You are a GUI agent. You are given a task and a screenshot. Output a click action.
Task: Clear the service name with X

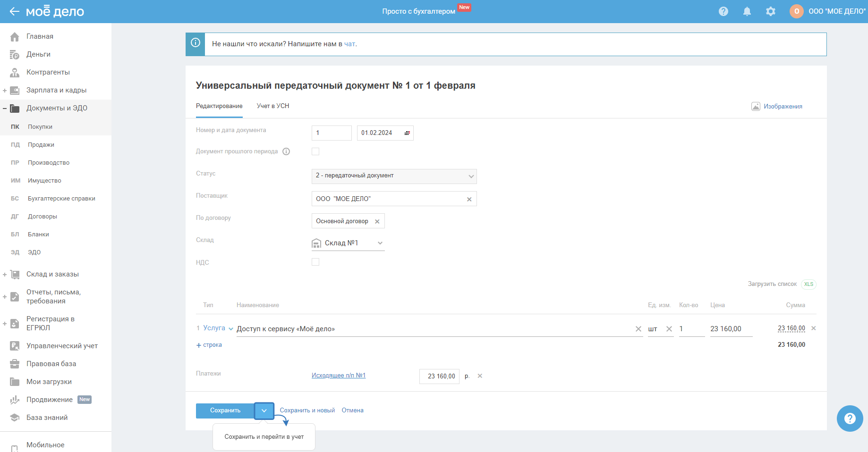pos(638,329)
